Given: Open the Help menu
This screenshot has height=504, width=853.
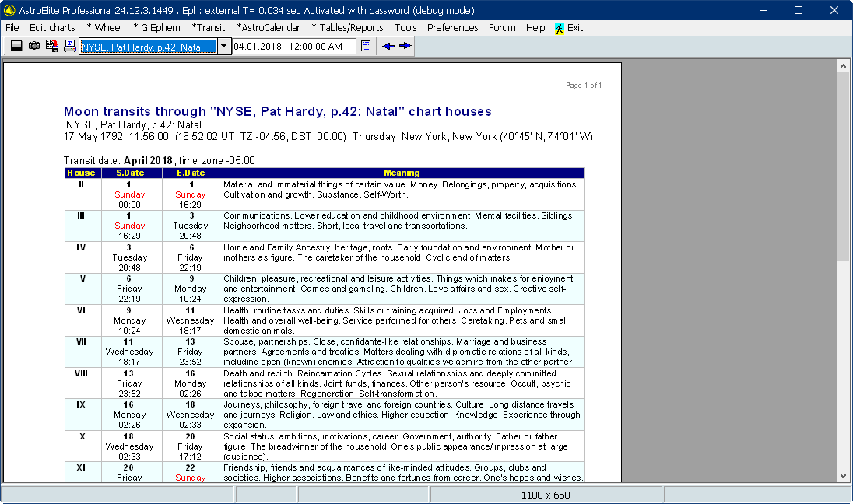Looking at the screenshot, I should point(535,28).
